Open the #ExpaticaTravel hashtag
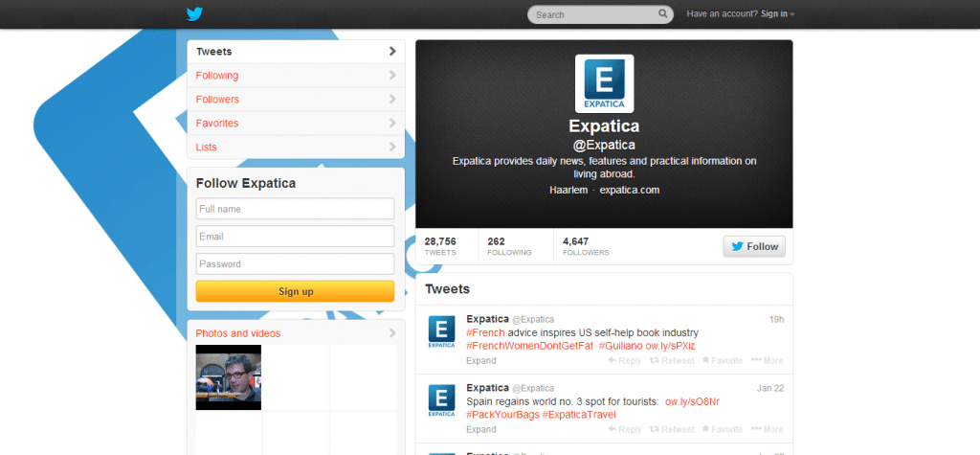 click(x=579, y=415)
